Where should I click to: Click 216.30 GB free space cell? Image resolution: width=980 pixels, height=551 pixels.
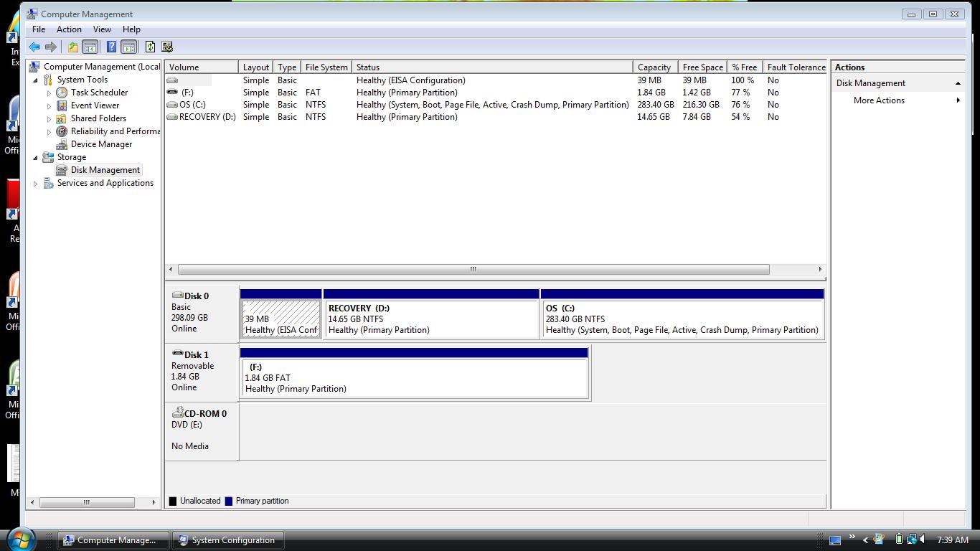(701, 105)
